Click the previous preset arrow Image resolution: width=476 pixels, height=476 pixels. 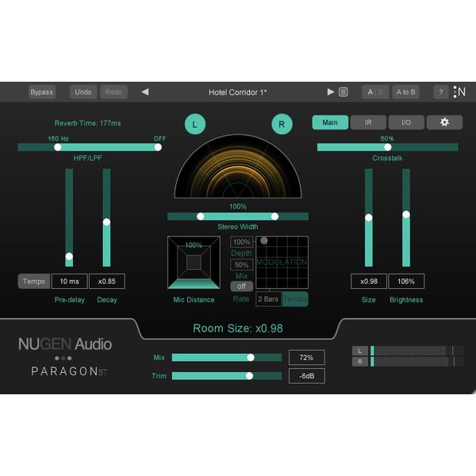[x=145, y=92]
